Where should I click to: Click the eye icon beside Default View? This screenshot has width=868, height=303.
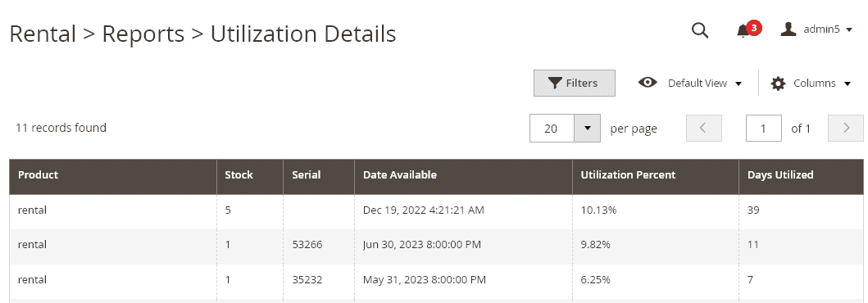(648, 83)
